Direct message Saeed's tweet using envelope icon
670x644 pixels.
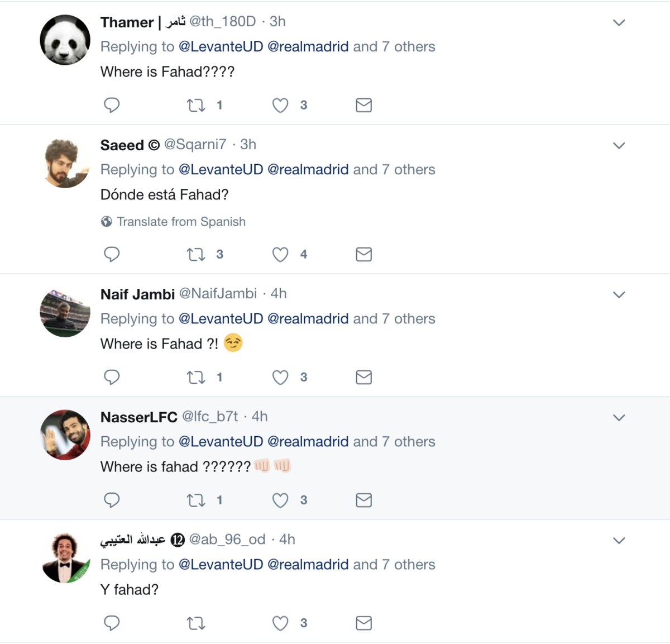click(363, 255)
